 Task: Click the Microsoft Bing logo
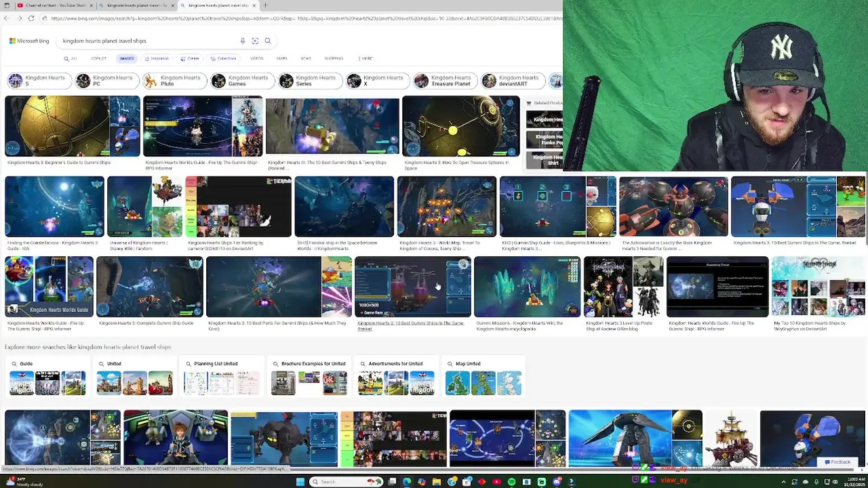29,41
